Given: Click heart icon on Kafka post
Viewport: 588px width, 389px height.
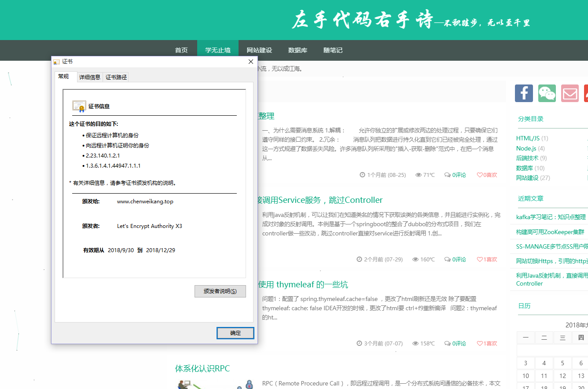Looking at the screenshot, I should coord(480,175).
